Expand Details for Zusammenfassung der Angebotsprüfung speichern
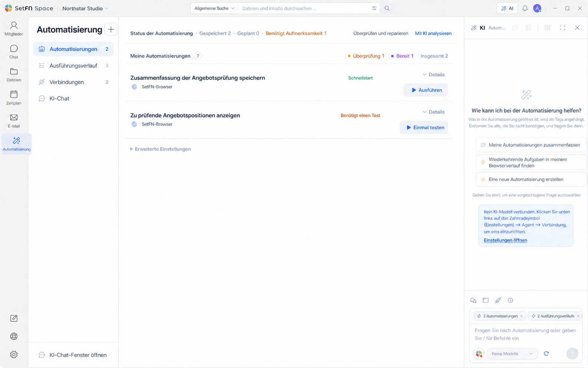Image resolution: width=588 pixels, height=368 pixels. click(433, 75)
